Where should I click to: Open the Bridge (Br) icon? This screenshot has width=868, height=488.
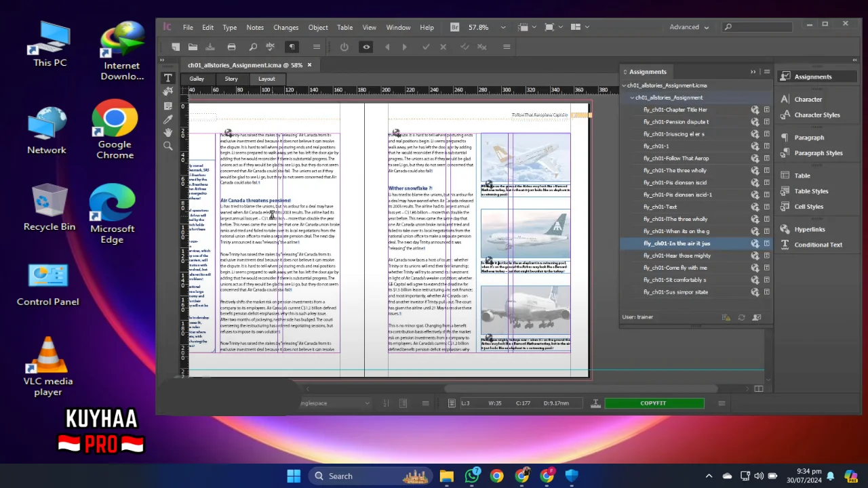coord(454,27)
